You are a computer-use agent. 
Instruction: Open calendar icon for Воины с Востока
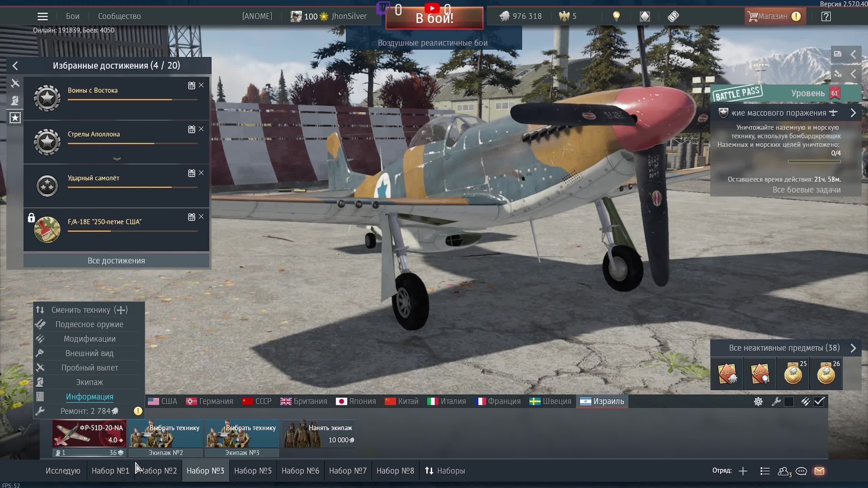coord(192,85)
